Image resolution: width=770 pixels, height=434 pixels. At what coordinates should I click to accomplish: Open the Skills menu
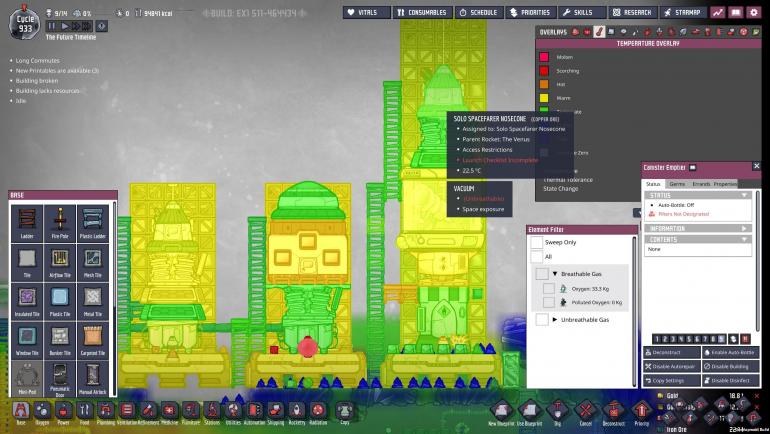(x=582, y=12)
